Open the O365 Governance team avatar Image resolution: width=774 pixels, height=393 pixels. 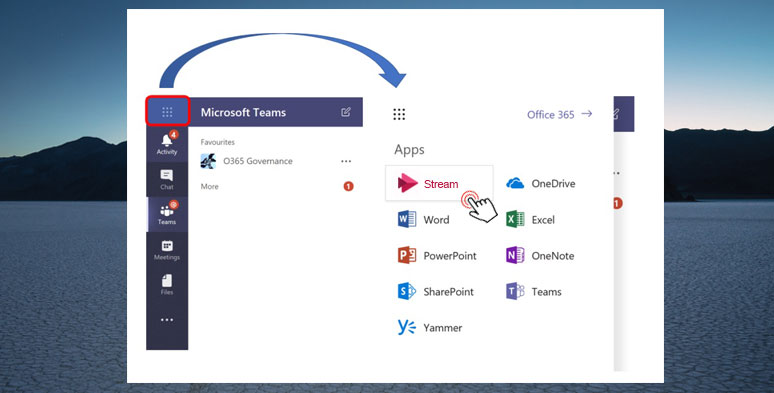click(x=208, y=161)
